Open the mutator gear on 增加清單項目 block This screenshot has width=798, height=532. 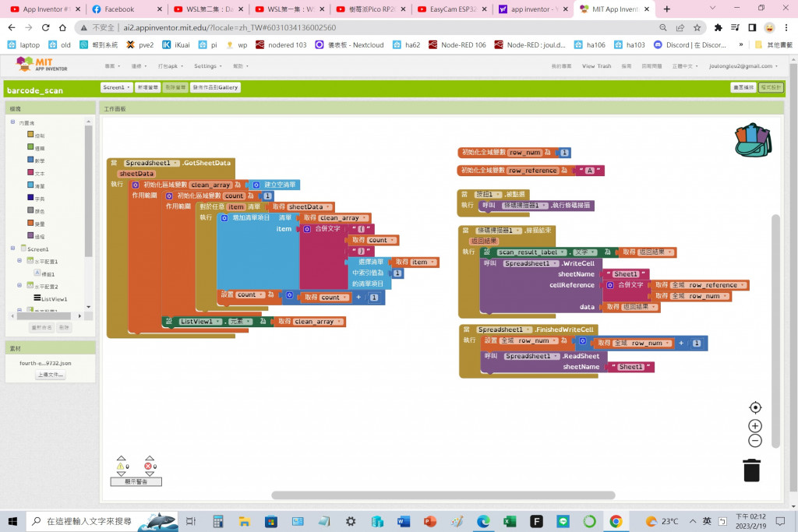[224, 217]
